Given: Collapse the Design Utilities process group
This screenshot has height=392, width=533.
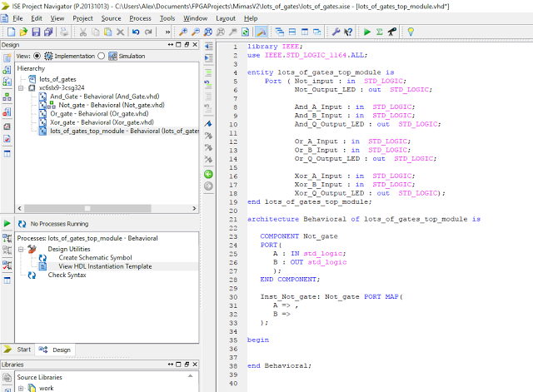Looking at the screenshot, I should 21,249.
